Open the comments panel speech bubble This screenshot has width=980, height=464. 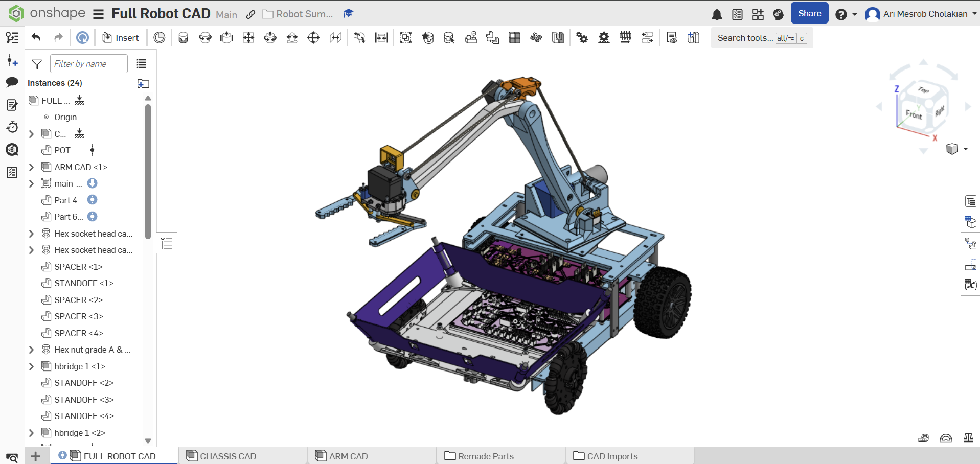12,82
